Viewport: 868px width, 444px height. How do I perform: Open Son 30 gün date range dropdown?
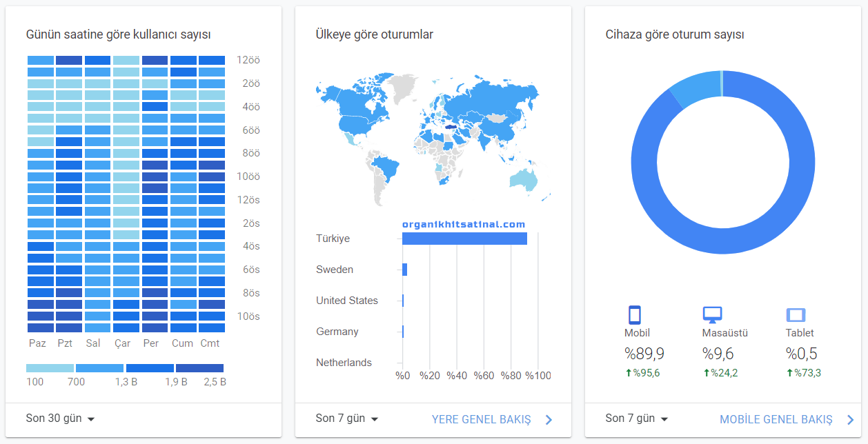click(60, 418)
